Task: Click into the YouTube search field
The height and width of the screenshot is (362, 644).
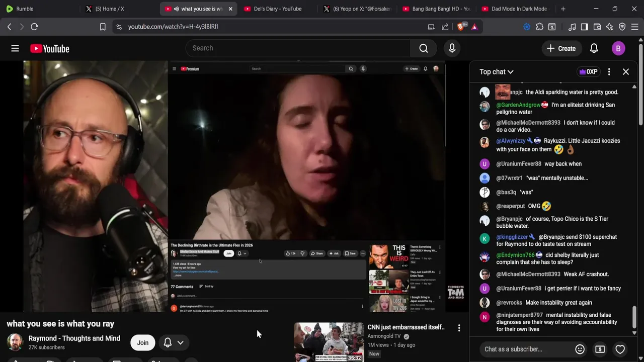Action: pyautogui.click(x=298, y=48)
